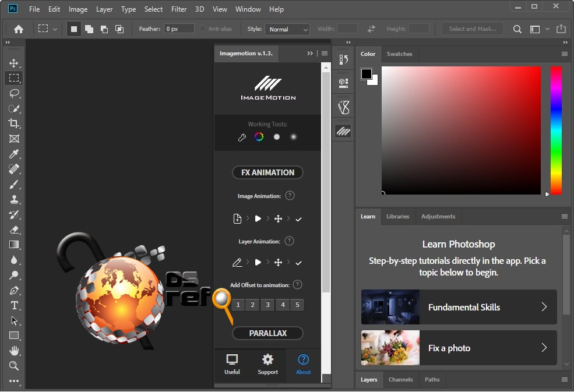Click the play arrow under Layer Animation
The width and height of the screenshot is (574, 392).
point(258,263)
